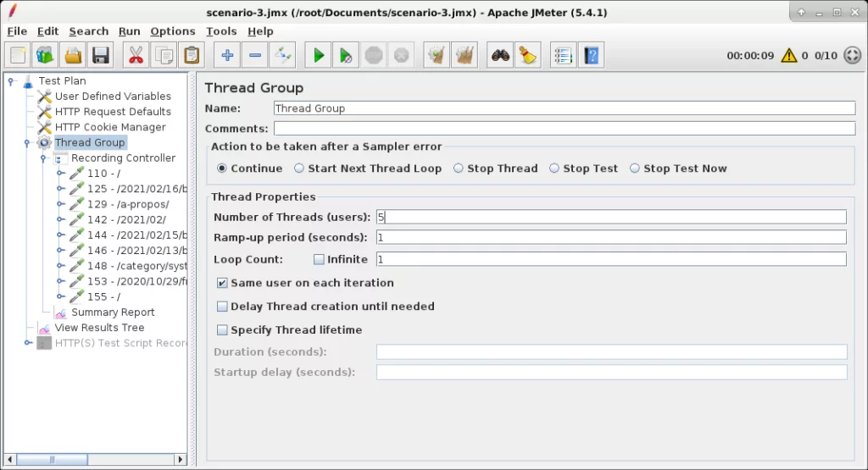Expand the 129 - /a-propos/ sampler node
This screenshot has height=470, width=868.
point(60,205)
